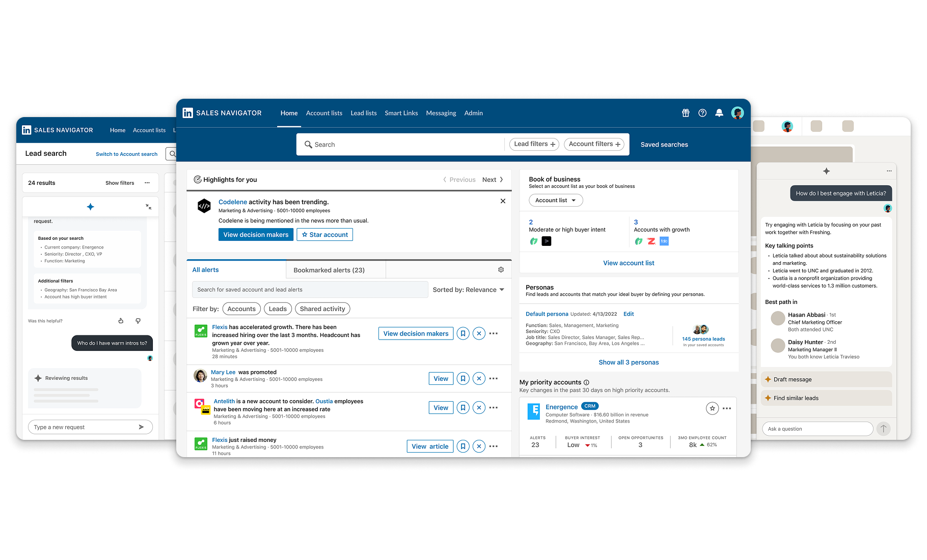Bookmark the Antelith new account alert
This screenshot has width=927, height=560.
pyautogui.click(x=463, y=408)
